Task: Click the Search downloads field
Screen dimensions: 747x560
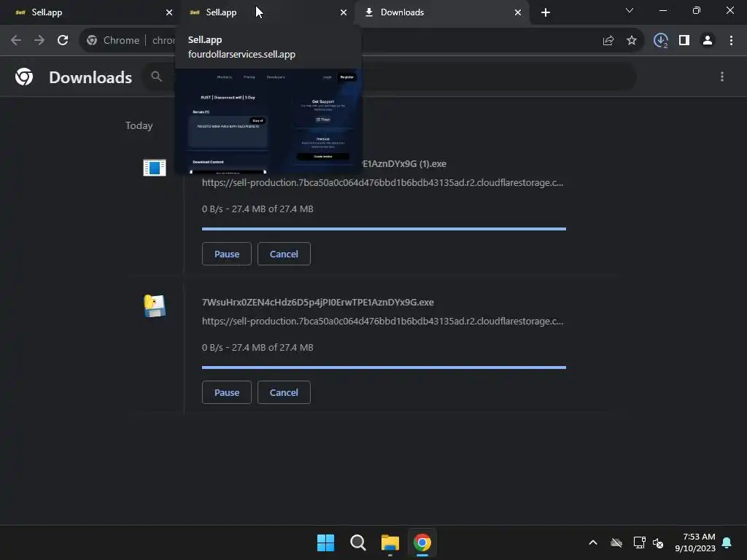Action: click(x=390, y=77)
